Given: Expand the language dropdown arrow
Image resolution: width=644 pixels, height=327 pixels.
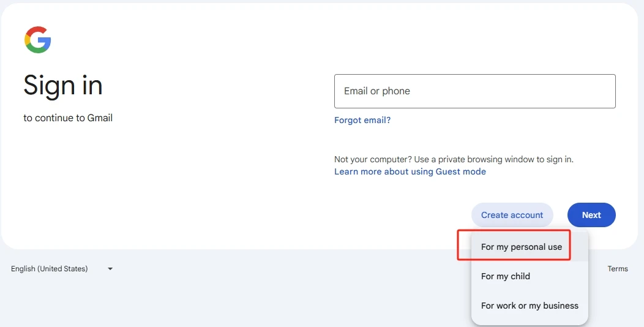Looking at the screenshot, I should click(x=110, y=269).
